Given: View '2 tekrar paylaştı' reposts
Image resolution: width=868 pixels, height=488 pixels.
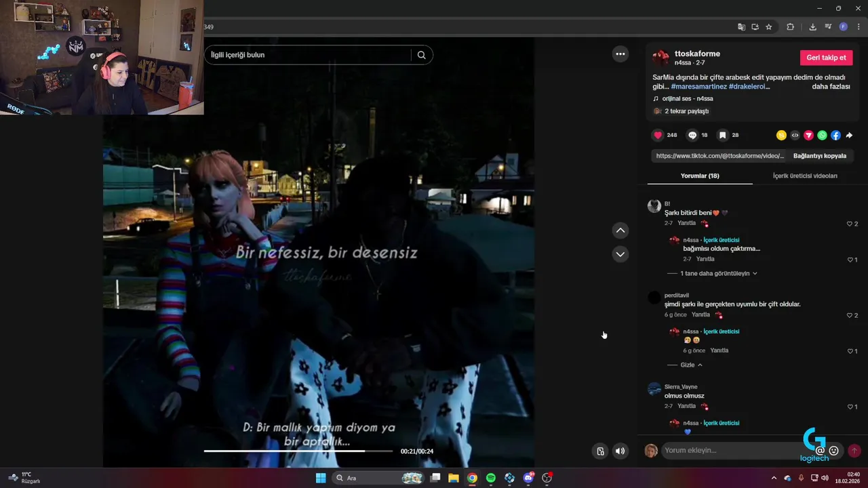Looking at the screenshot, I should tap(686, 111).
